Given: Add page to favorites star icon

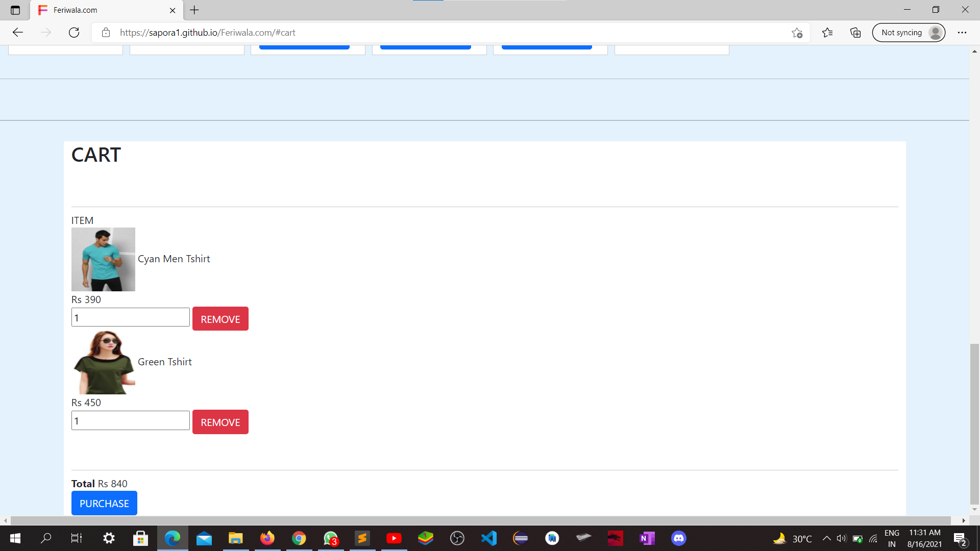Looking at the screenshot, I should (x=797, y=33).
